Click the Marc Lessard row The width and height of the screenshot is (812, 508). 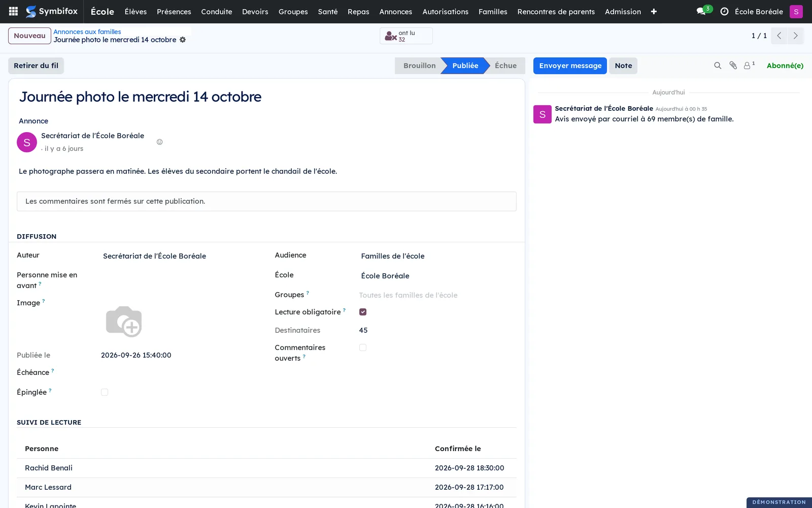pyautogui.click(x=266, y=487)
